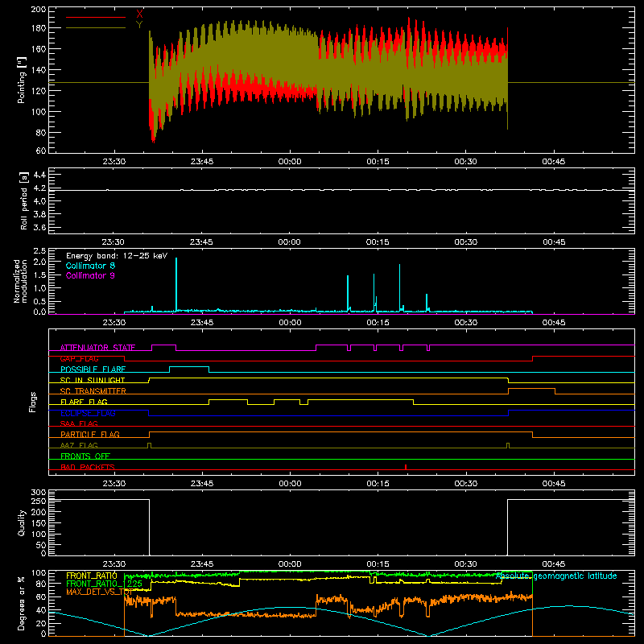Click the olive AAZ_FLAG label

tap(79, 445)
